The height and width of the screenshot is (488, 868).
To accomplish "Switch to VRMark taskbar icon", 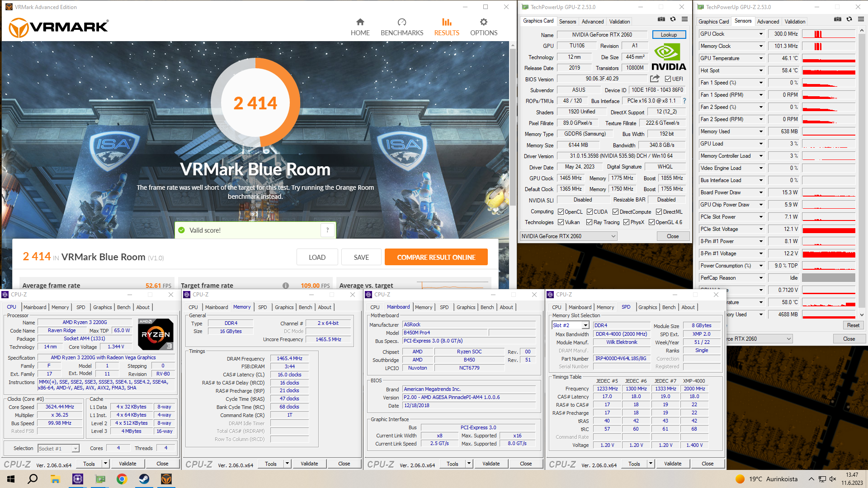I will click(x=166, y=479).
